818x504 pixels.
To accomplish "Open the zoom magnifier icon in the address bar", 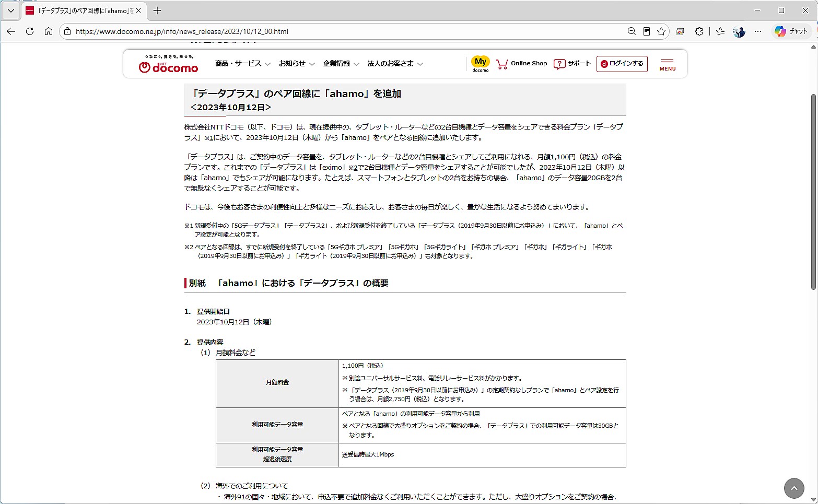I will [x=632, y=31].
